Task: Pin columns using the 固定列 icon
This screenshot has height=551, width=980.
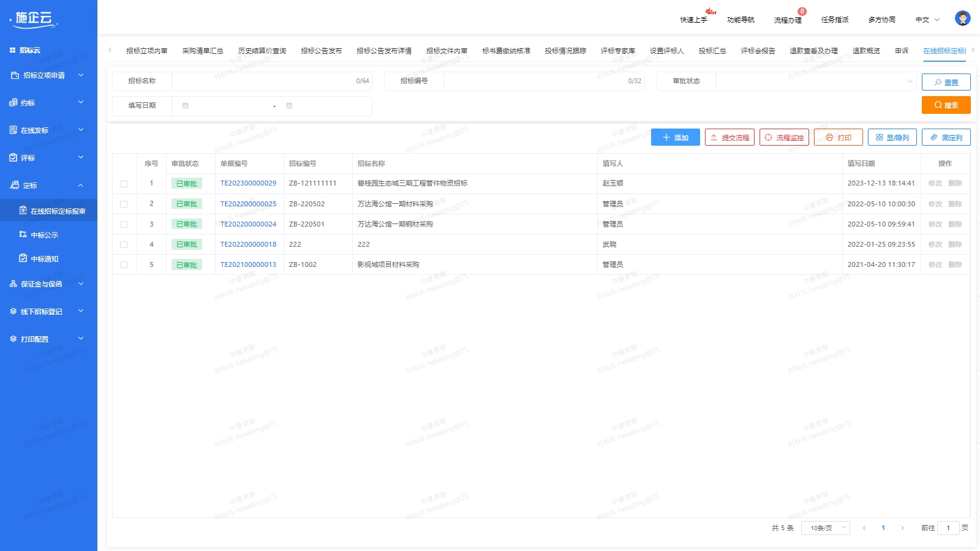Action: coord(946,137)
